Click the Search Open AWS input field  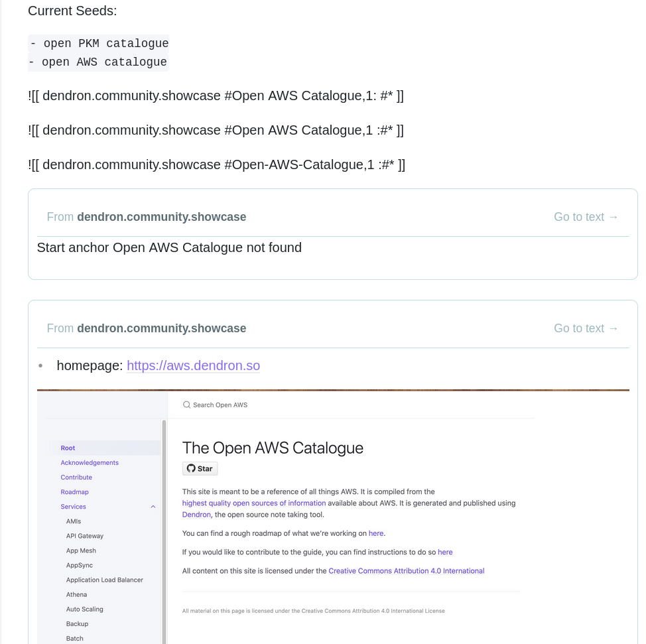point(226,405)
